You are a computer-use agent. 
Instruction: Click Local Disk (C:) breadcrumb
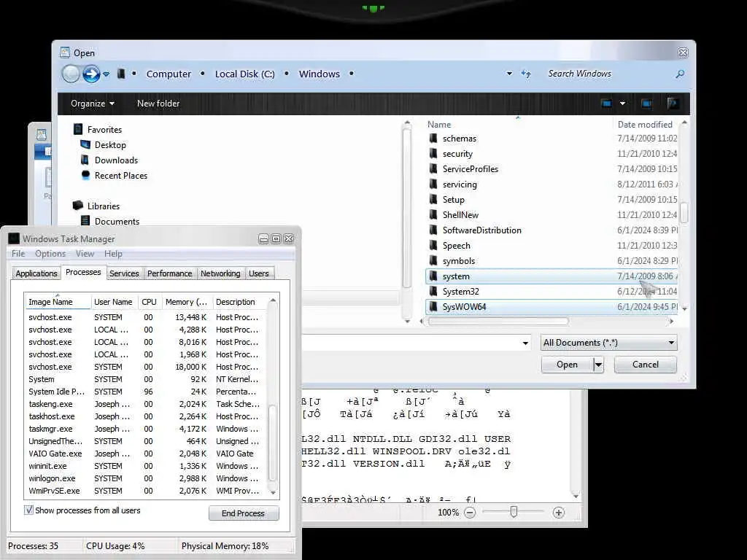[245, 74]
